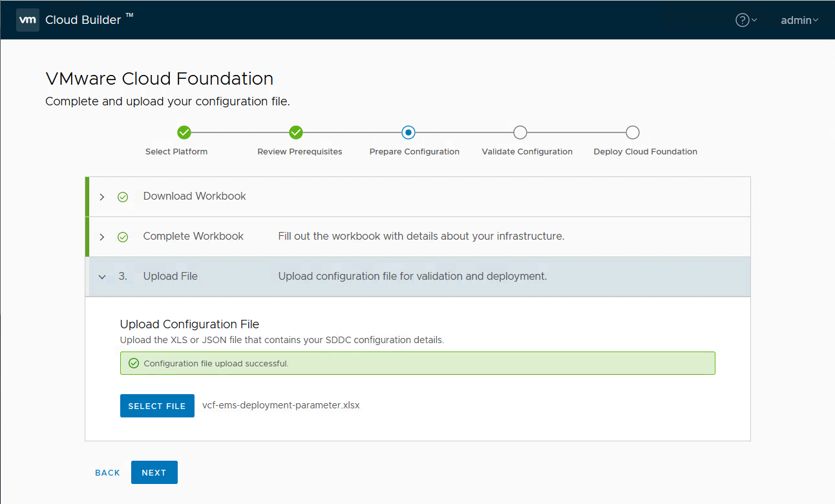Click the VMware logo in the header

pyautogui.click(x=27, y=19)
